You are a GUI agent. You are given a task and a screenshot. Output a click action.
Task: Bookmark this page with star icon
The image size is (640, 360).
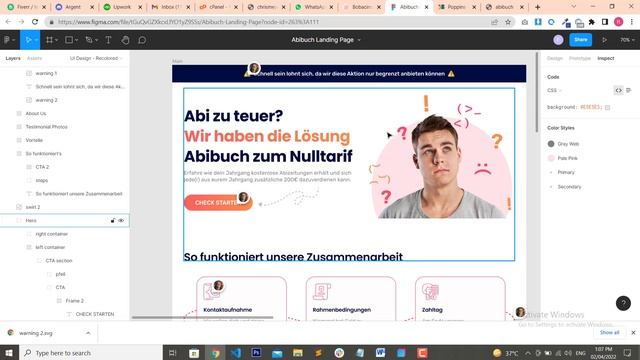click(508, 22)
